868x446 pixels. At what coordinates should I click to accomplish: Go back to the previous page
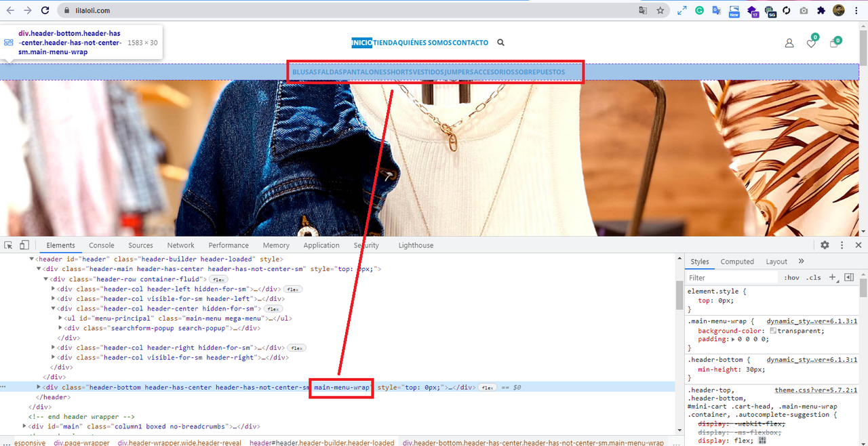[10, 10]
